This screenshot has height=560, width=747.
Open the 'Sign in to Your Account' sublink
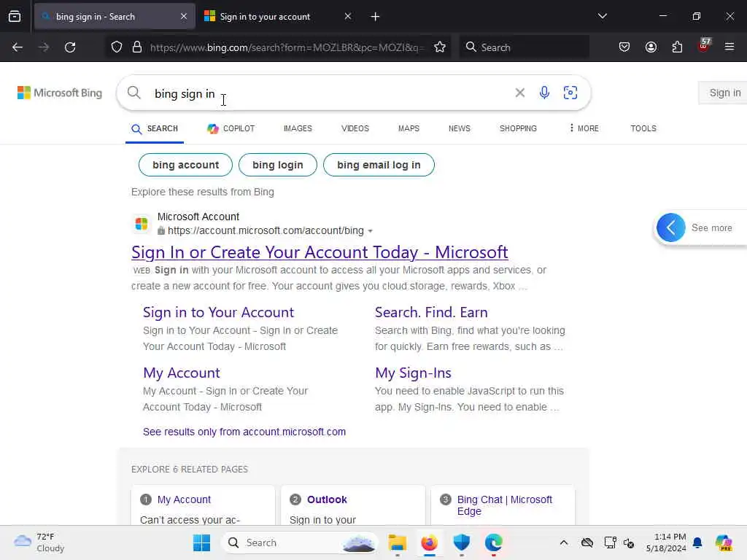point(219,312)
